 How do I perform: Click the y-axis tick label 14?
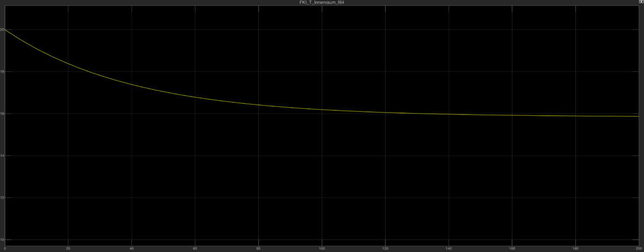(x=2, y=155)
